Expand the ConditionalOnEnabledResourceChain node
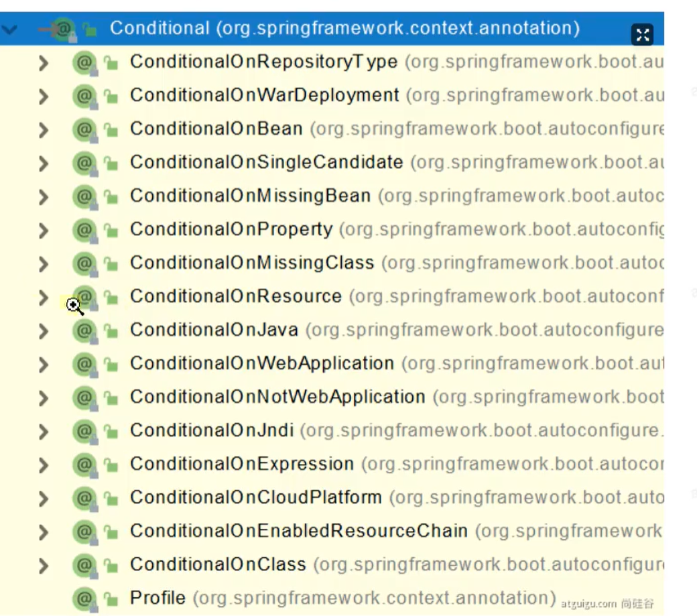 coord(43,532)
